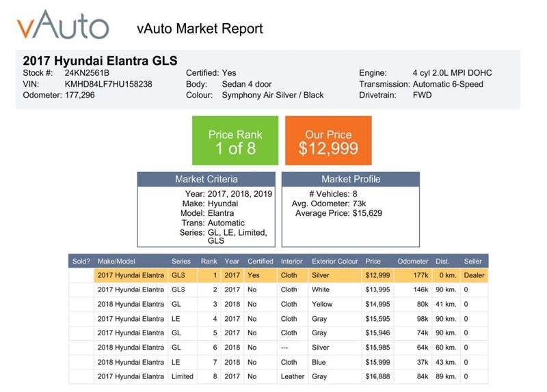Click price $12,999 in highlighted row
547x392 pixels.
click(378, 275)
